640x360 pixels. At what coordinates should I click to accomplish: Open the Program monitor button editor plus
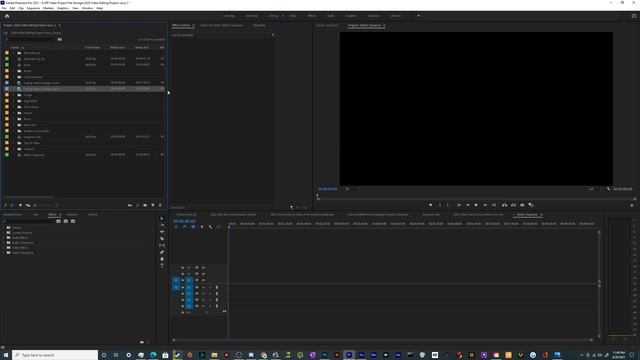click(x=632, y=205)
